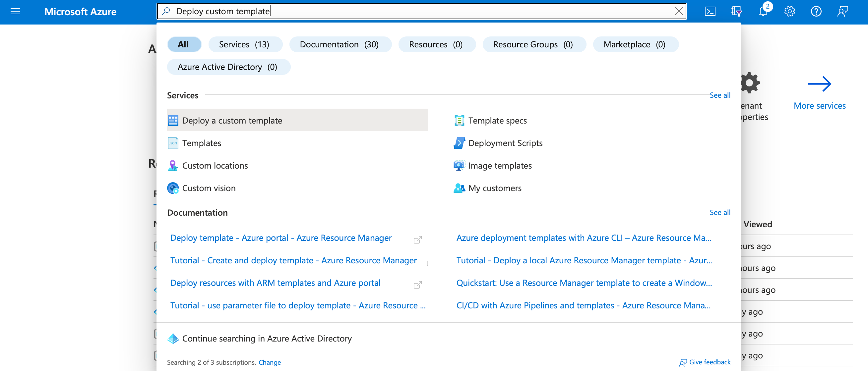Image resolution: width=868 pixels, height=371 pixels.
Task: Open Cloud Shell from the top bar
Action: click(x=710, y=12)
